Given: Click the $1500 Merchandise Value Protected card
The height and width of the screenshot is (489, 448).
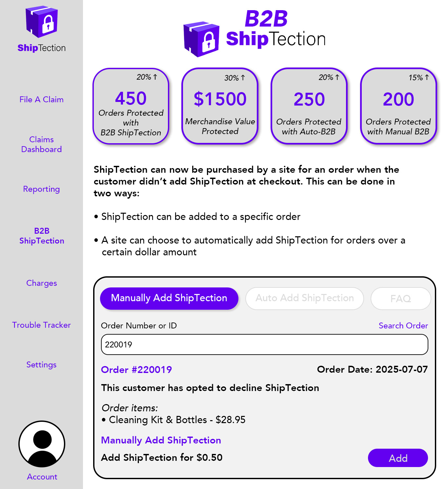Looking at the screenshot, I should [220, 106].
